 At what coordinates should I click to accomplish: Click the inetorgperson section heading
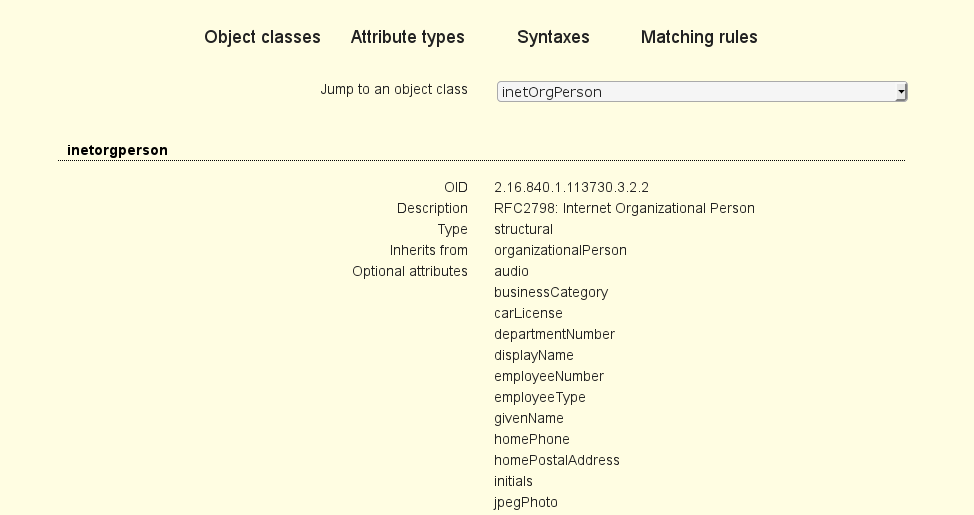tap(117, 150)
